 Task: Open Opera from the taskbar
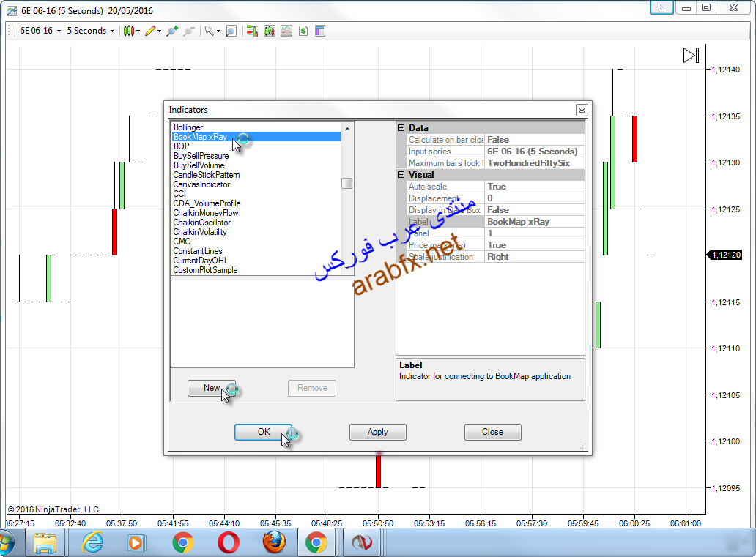click(x=228, y=543)
